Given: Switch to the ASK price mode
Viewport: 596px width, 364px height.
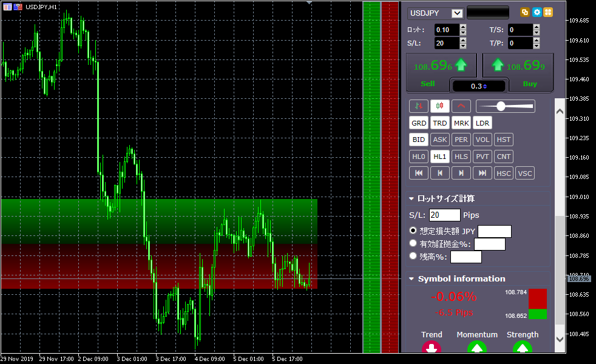Looking at the screenshot, I should [x=440, y=140].
